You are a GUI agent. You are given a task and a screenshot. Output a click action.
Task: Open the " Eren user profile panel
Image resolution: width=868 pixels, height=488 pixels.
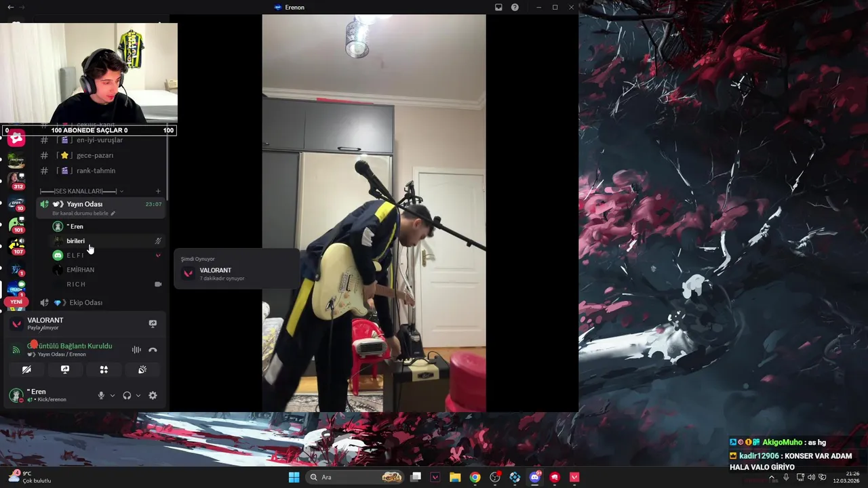(47, 395)
